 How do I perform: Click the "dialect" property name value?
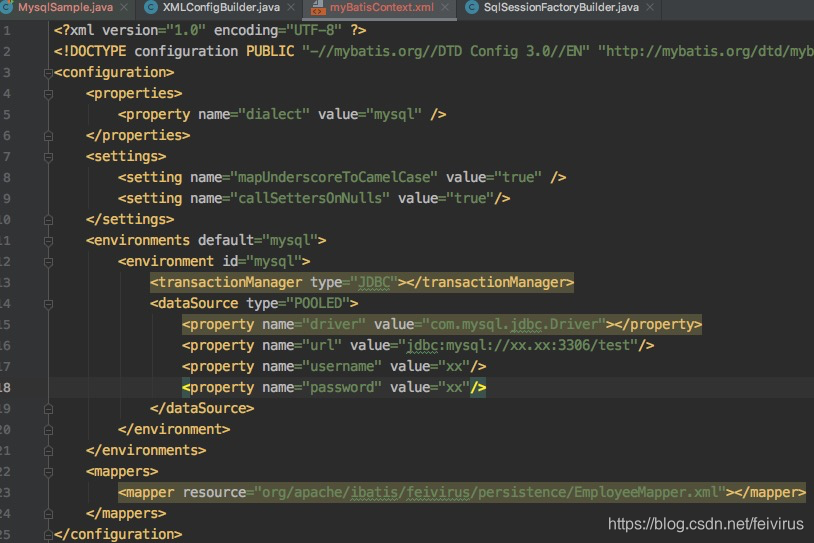pyautogui.click(x=274, y=114)
